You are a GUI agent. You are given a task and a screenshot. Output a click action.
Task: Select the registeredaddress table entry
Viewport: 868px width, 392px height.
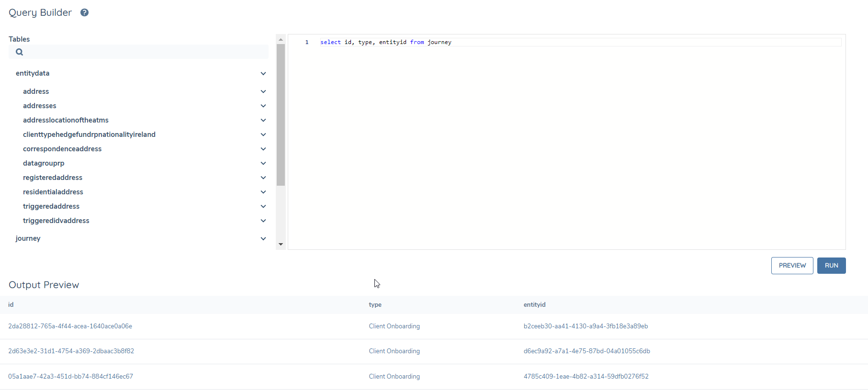click(x=53, y=178)
